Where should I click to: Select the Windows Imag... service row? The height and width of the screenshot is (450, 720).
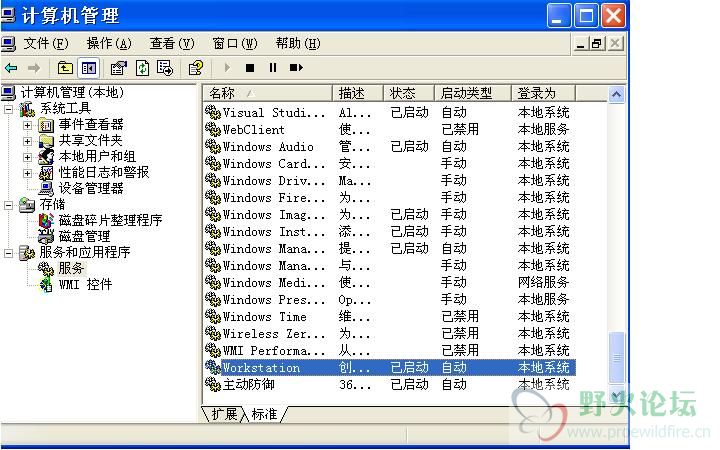pyautogui.click(x=389, y=214)
